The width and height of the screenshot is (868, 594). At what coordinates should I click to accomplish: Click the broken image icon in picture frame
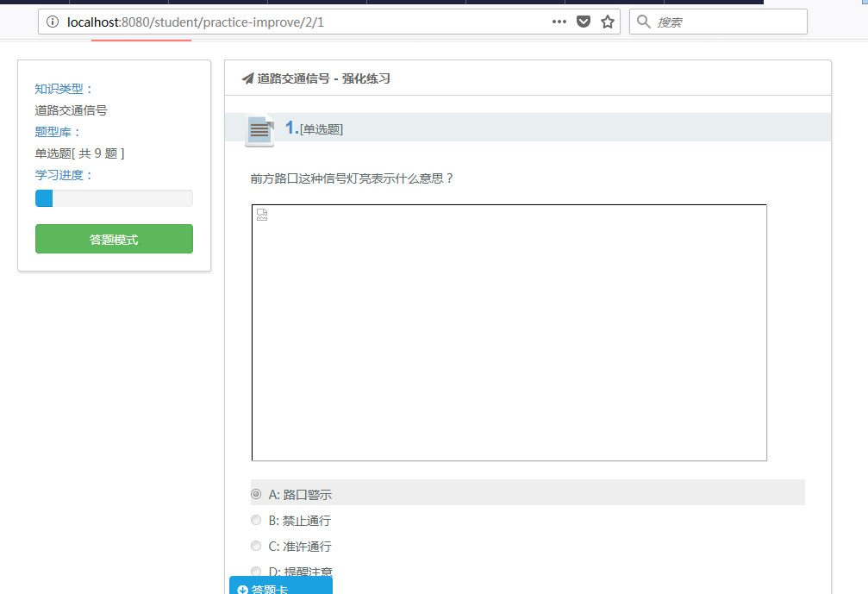click(x=262, y=215)
